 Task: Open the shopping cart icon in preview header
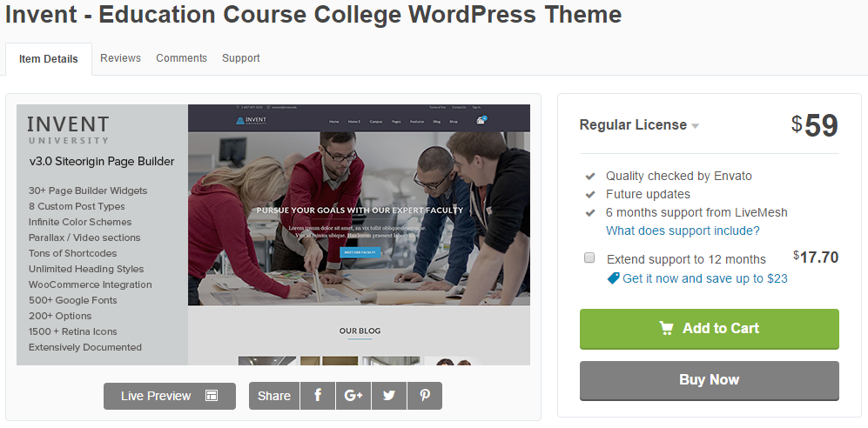(481, 120)
